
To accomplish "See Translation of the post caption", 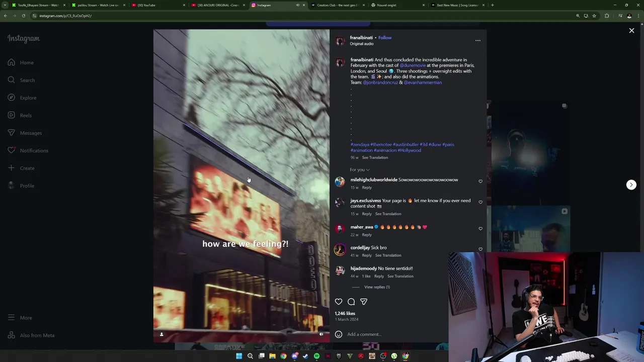I will coord(375,158).
